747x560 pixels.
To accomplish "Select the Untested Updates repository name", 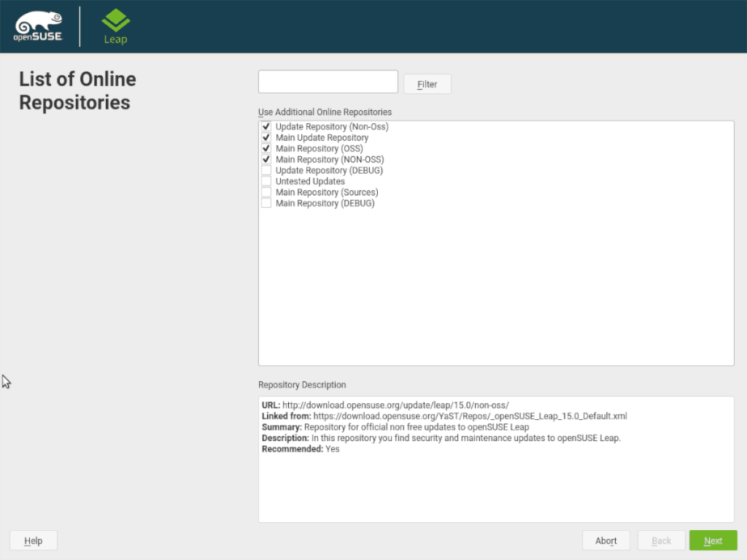I will tap(309, 181).
